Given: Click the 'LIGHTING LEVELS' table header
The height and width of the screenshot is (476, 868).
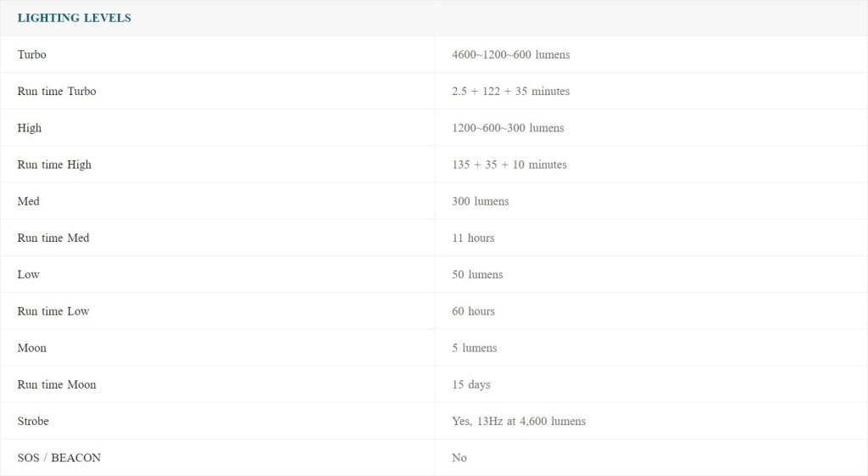Looking at the screenshot, I should coord(75,18).
